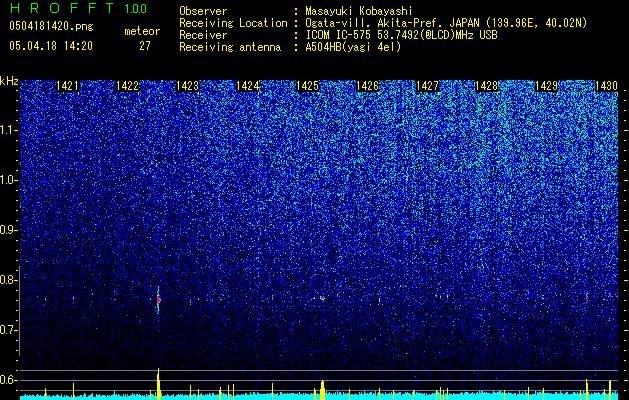Click the 0.7 kHz frequency axis label
This screenshot has height=400, width=629.
[x=8, y=330]
